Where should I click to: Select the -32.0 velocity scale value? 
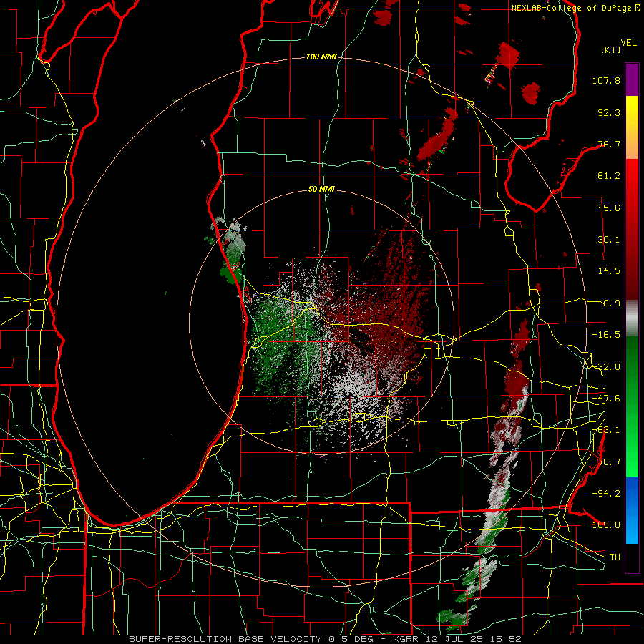[606, 367]
